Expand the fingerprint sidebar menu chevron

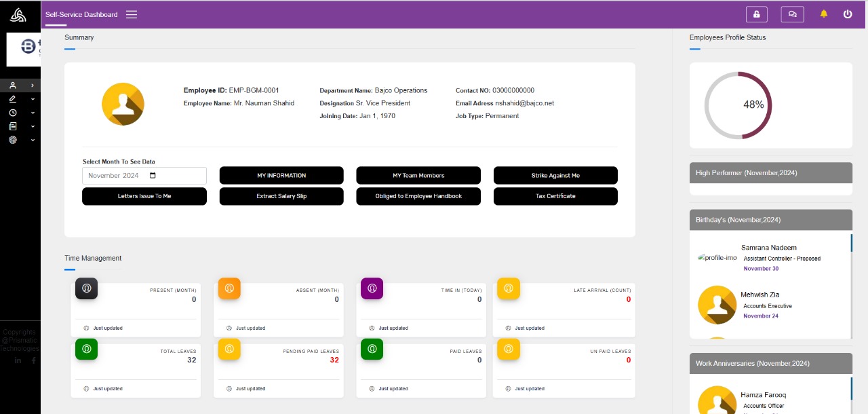(33, 140)
